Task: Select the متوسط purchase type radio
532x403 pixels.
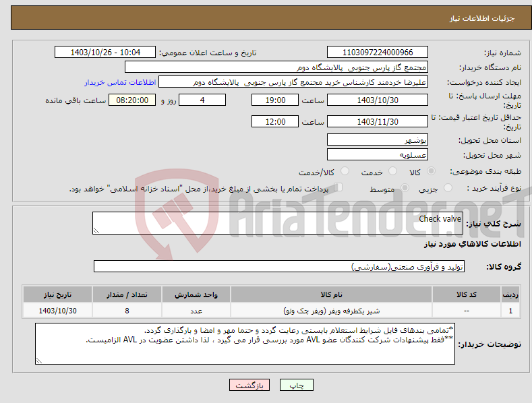Action: (x=405, y=187)
